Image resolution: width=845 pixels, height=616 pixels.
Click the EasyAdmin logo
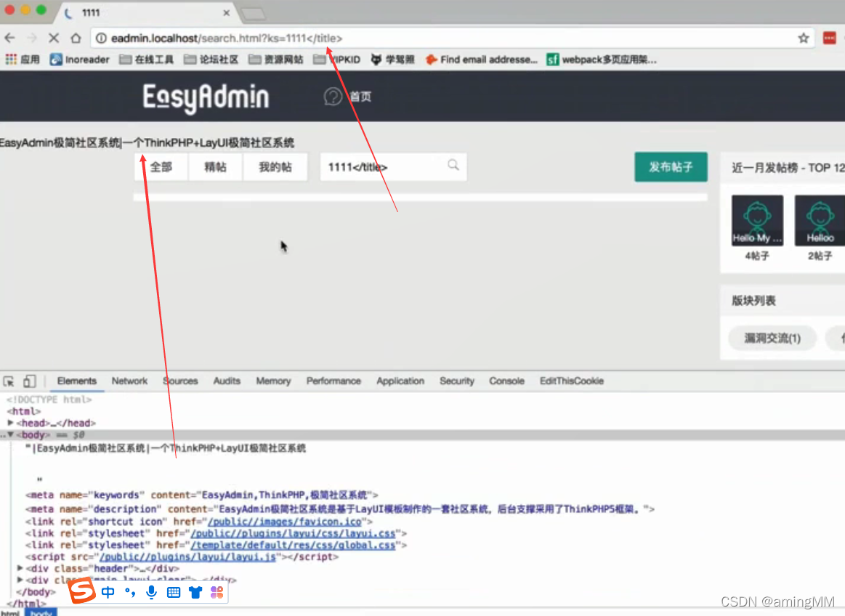206,97
